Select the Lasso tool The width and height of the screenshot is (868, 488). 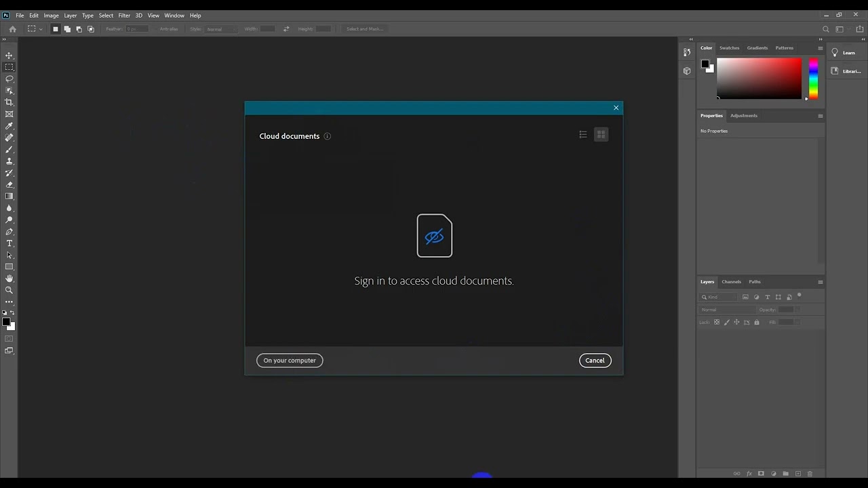[x=9, y=79]
